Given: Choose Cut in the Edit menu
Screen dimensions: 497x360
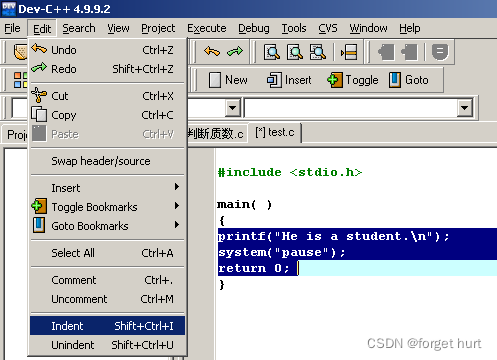Looking at the screenshot, I should 107,96.
